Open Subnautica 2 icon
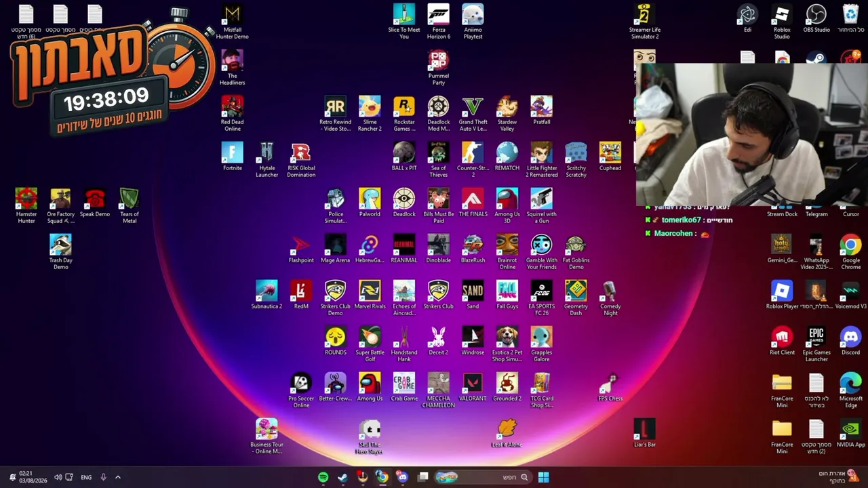Viewport: 868px width, 488px height. click(267, 295)
